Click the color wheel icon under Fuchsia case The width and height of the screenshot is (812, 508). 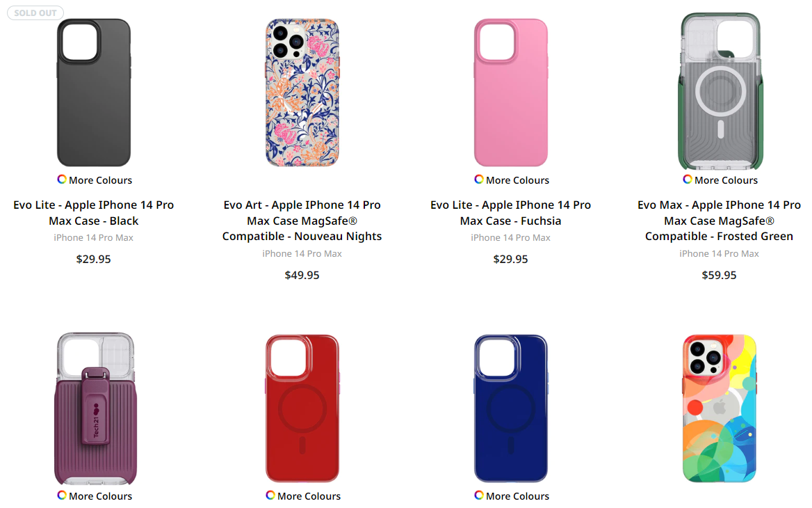pos(479,180)
